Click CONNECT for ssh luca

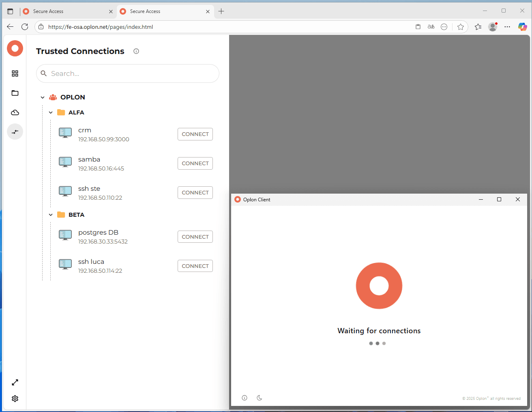click(195, 266)
